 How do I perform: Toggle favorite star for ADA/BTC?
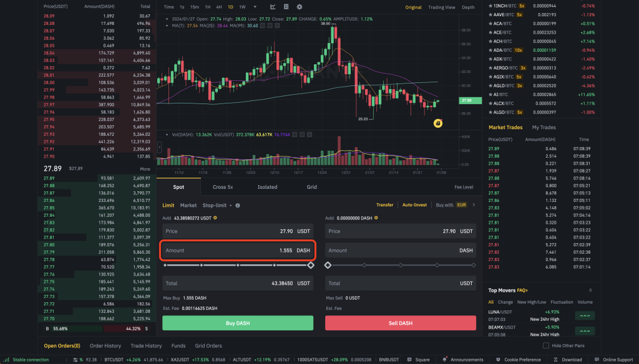490,50
